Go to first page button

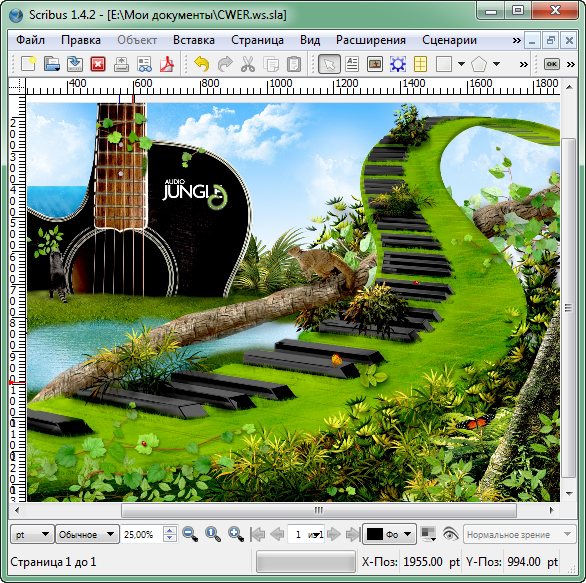point(257,534)
